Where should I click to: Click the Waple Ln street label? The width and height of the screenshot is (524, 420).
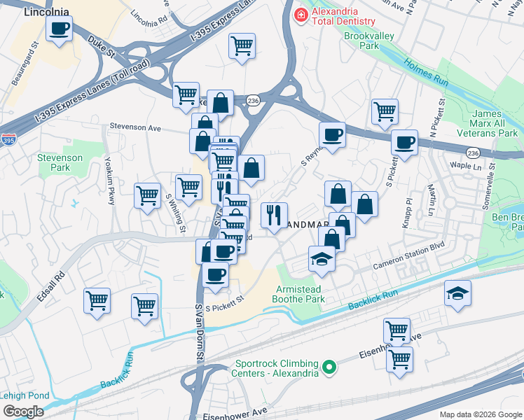(466, 166)
